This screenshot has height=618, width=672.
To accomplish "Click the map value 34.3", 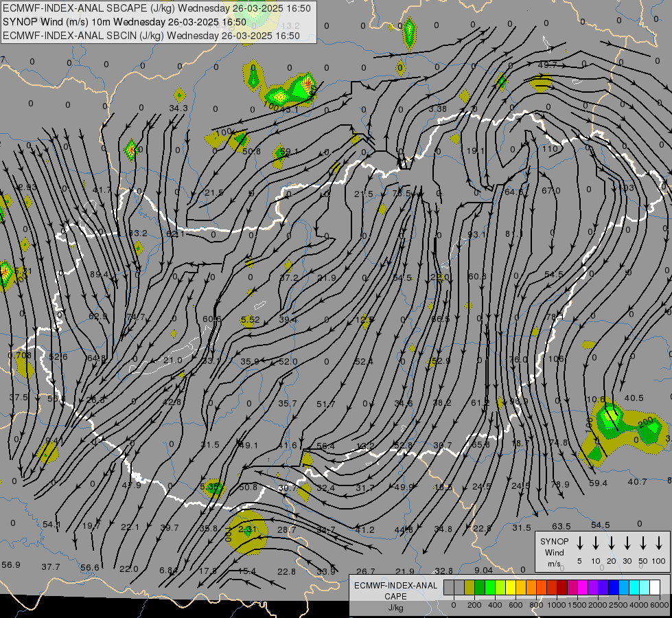I will tap(178, 108).
